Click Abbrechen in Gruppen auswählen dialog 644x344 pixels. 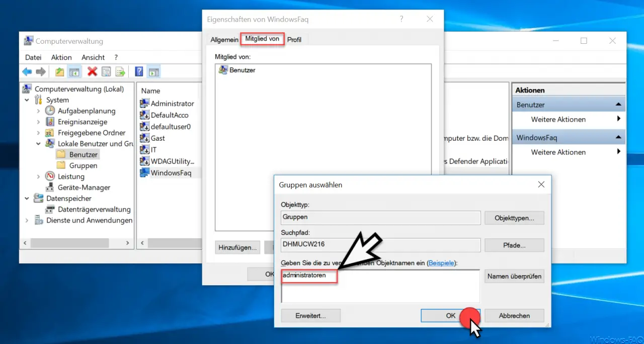click(x=514, y=316)
